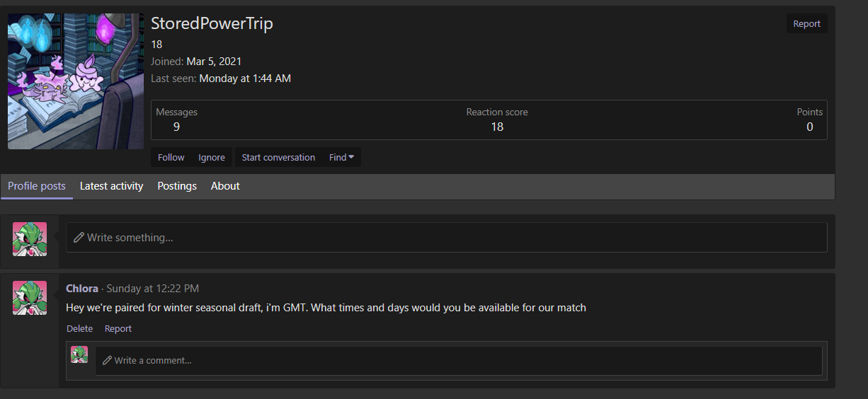868x399 pixels.
Task: Report the profile using the top Report button
Action: (x=806, y=24)
